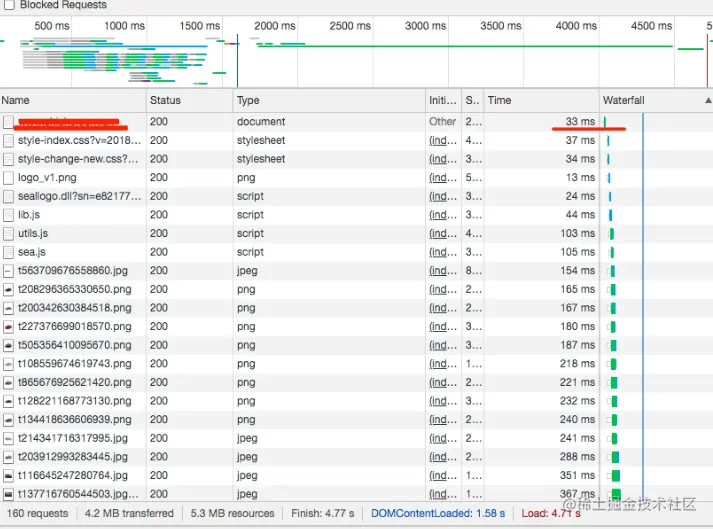Click the 160 requests summary text
713x529 pixels.
coord(37,514)
